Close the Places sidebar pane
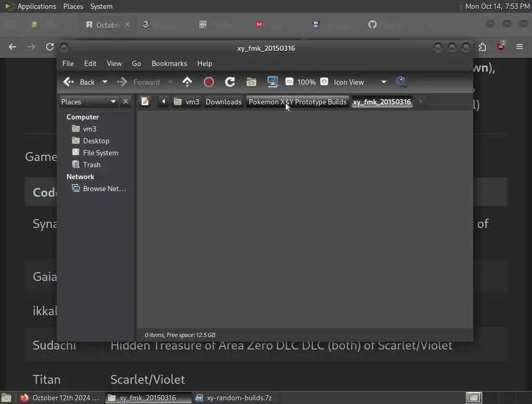 [x=126, y=101]
